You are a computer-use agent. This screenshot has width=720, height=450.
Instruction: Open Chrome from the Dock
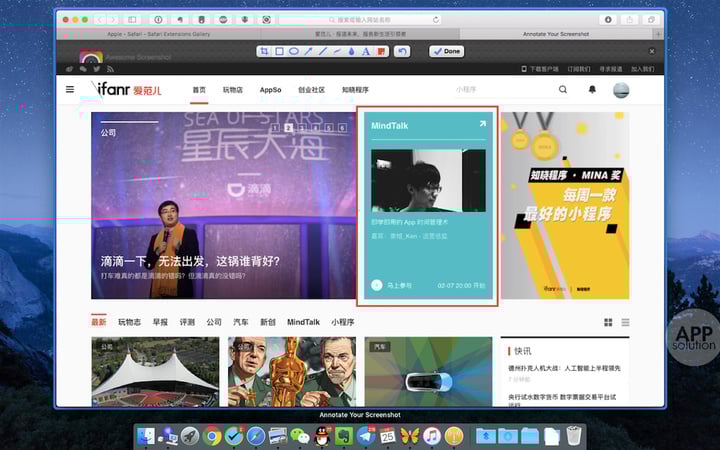[212, 436]
